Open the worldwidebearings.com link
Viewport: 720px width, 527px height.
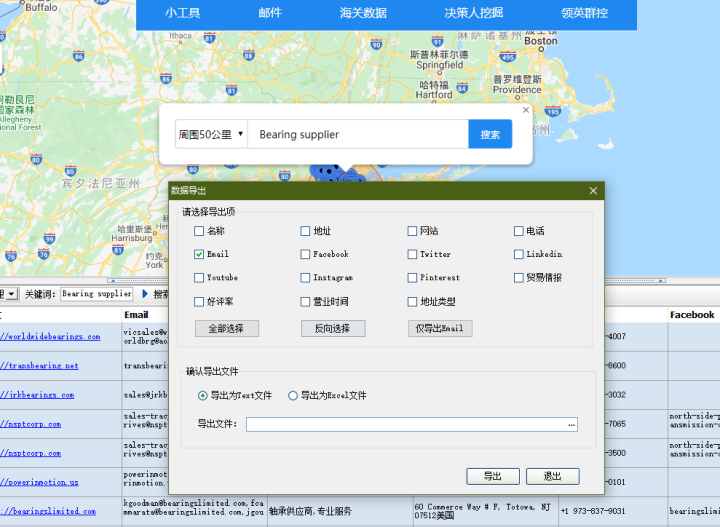(x=52, y=337)
